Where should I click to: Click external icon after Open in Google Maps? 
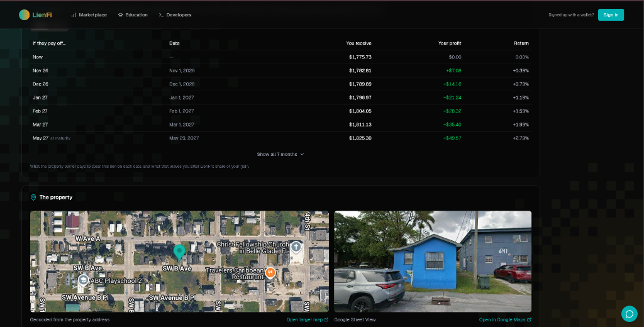pos(530,319)
